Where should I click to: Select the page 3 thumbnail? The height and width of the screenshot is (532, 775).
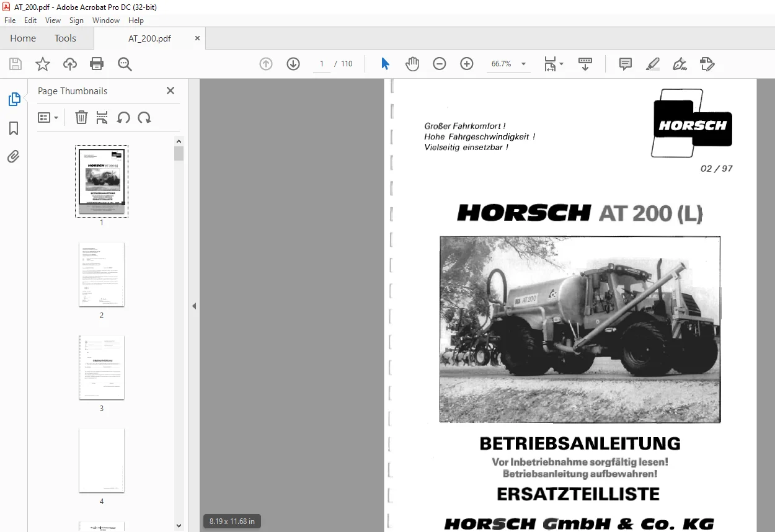[x=102, y=367]
